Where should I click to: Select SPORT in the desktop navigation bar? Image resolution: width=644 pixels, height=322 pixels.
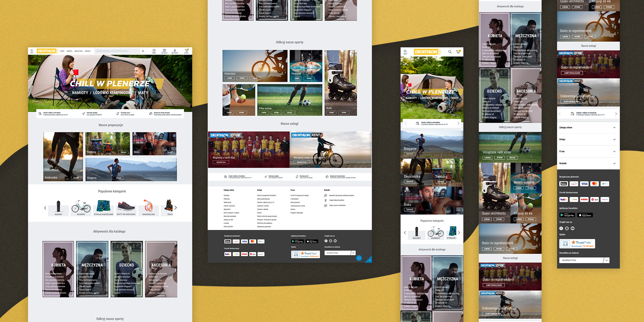(x=62, y=51)
